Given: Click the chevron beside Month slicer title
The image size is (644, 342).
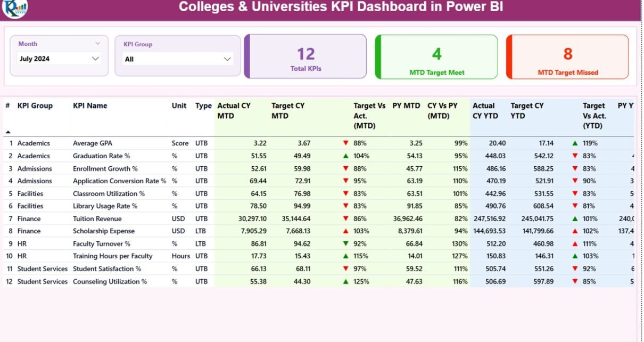Looking at the screenshot, I should point(97,44).
